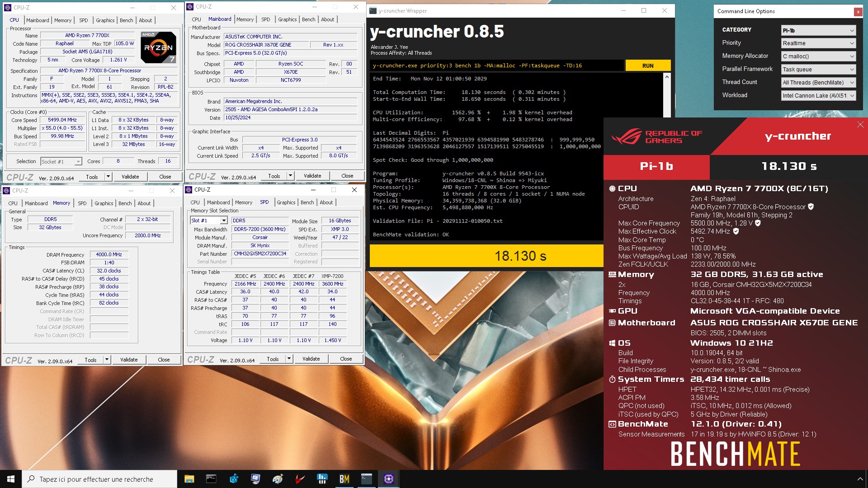Image resolution: width=868 pixels, height=488 pixels.
Task: Open Graphics tab in CPU-Z Mainboard window
Action: coord(287,19)
